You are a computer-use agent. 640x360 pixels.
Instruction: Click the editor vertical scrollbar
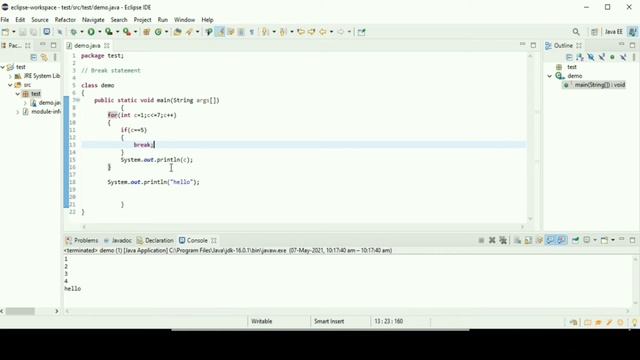click(530, 137)
